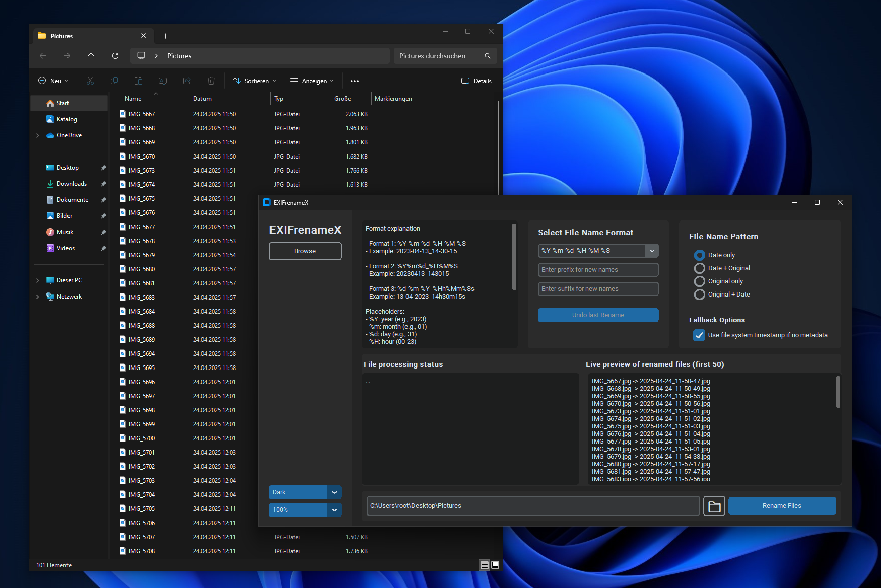
Task: Open Desktop in Explorer sidebar
Action: tap(67, 168)
